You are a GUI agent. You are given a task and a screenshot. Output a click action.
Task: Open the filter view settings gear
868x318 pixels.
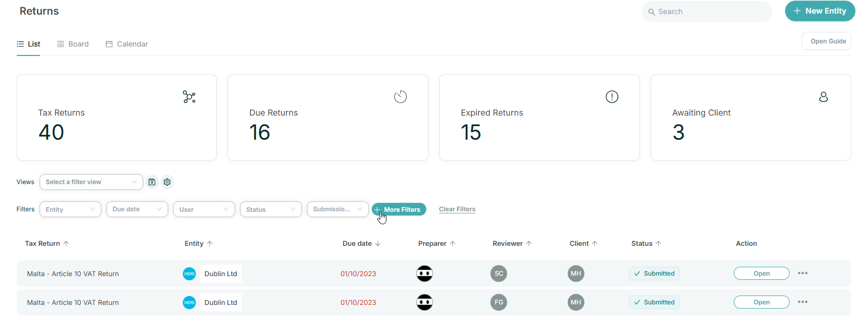(x=167, y=182)
